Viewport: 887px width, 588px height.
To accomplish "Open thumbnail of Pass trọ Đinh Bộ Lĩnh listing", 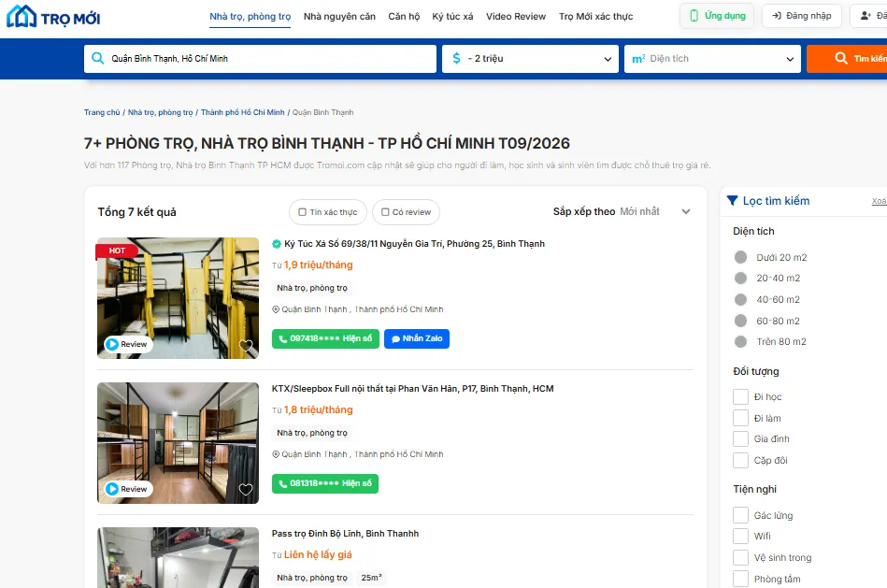I will click(x=178, y=557).
